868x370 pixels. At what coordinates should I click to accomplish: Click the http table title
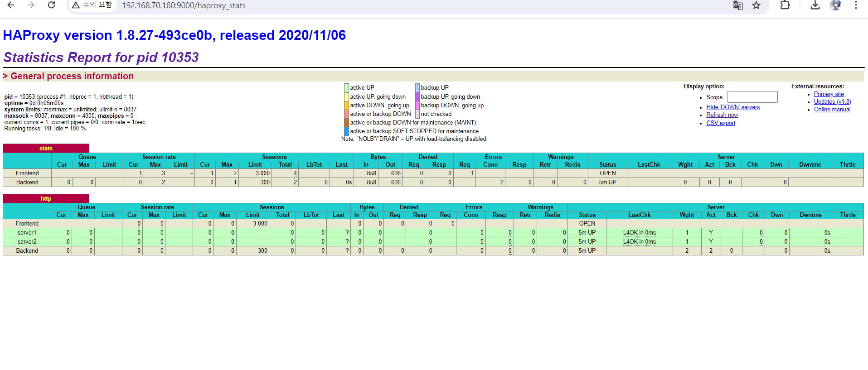(x=46, y=199)
